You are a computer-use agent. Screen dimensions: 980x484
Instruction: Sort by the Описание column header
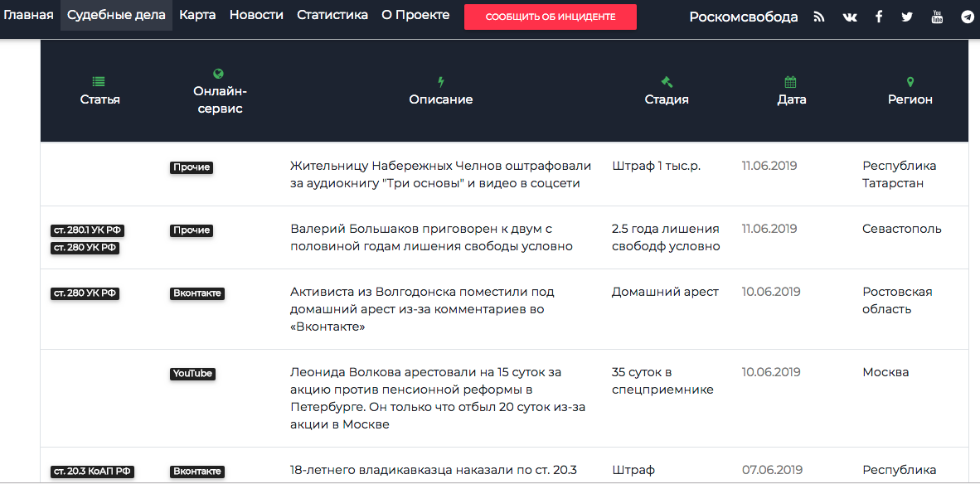[440, 99]
